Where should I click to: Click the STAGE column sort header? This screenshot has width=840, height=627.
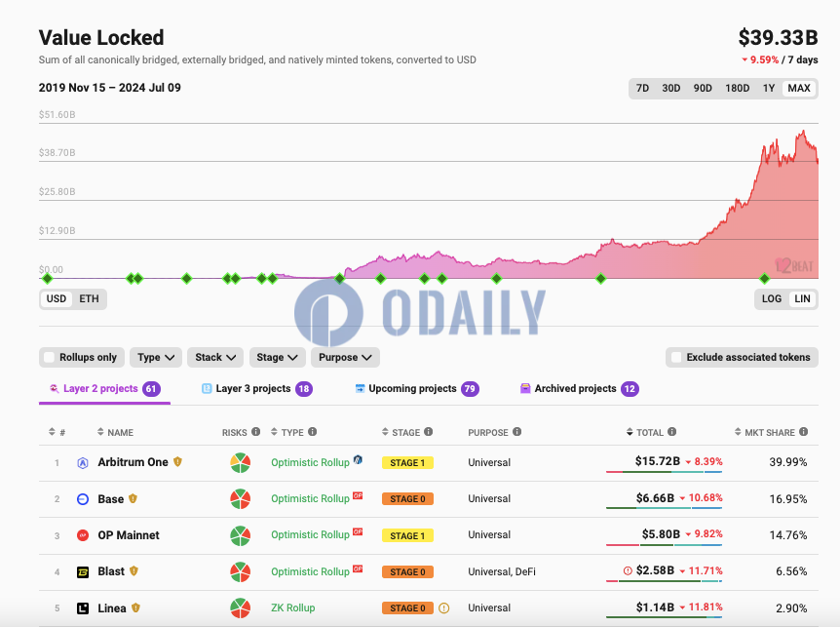click(x=401, y=432)
